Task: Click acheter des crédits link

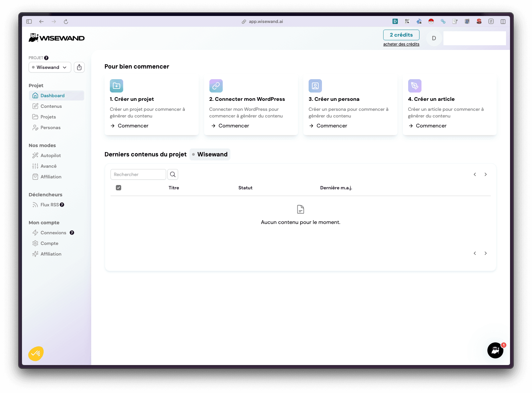Action: tap(401, 44)
